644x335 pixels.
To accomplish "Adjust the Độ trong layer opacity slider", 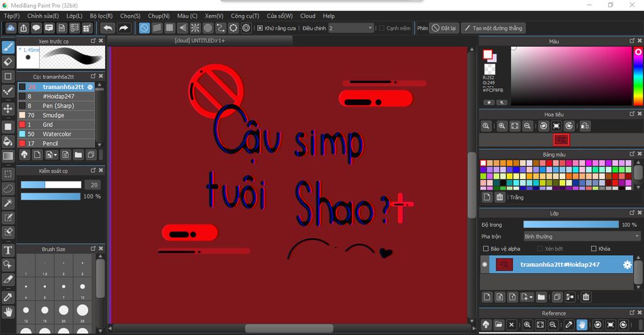I will pos(571,224).
